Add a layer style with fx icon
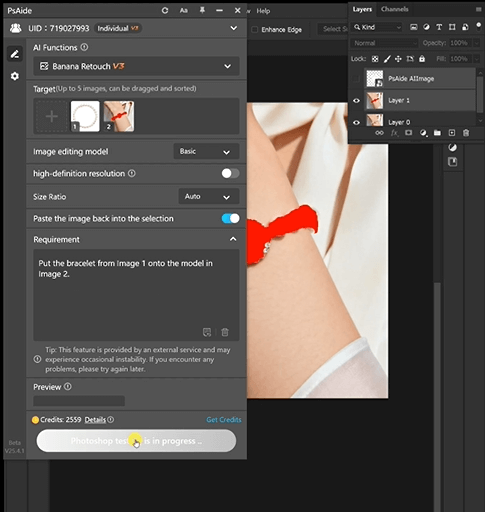485x512 pixels. pos(394,133)
